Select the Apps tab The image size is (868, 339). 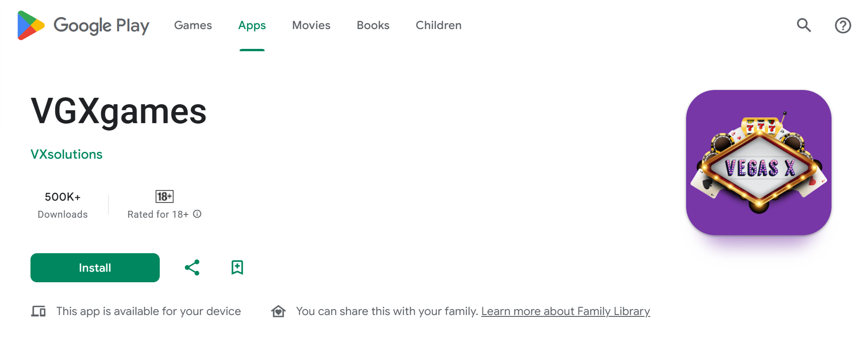pyautogui.click(x=252, y=25)
